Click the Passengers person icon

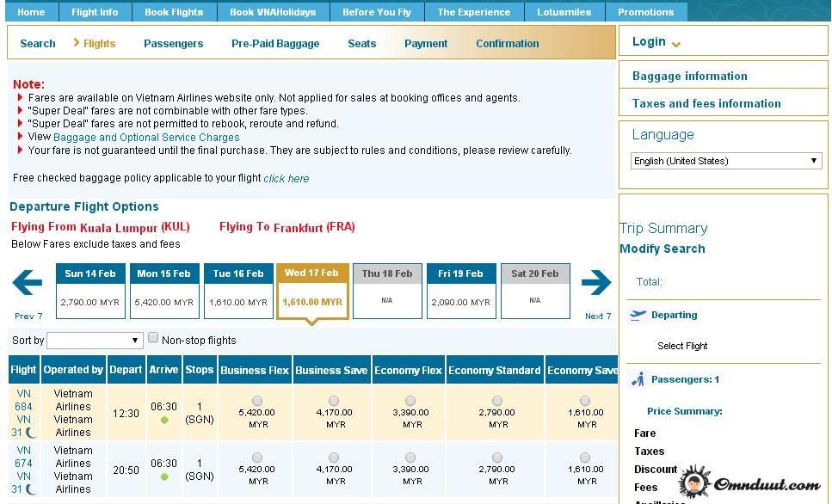(638, 379)
